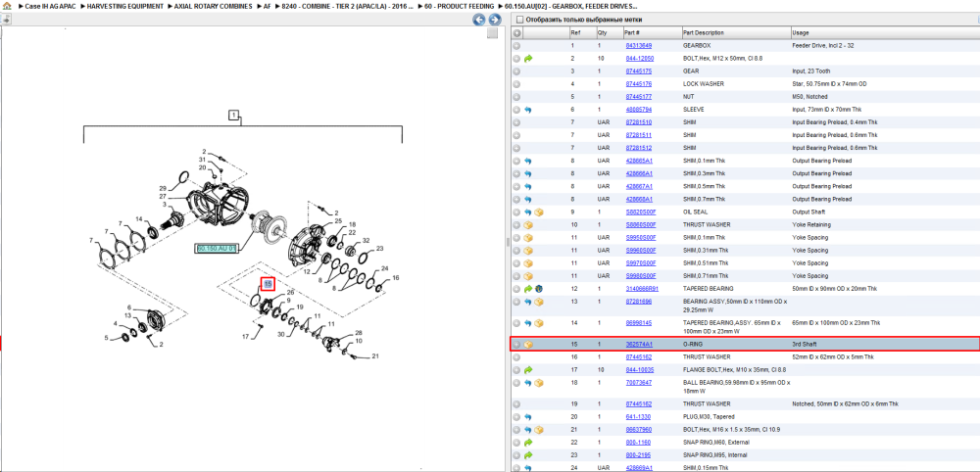Open 8240 - COMBINE - TIER 2 breadcrumb

point(348,6)
